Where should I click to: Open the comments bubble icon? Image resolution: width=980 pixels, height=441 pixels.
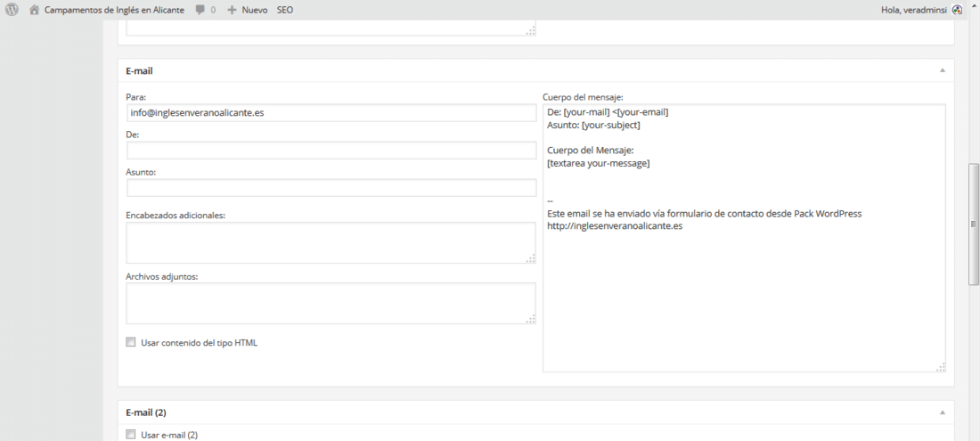click(200, 10)
